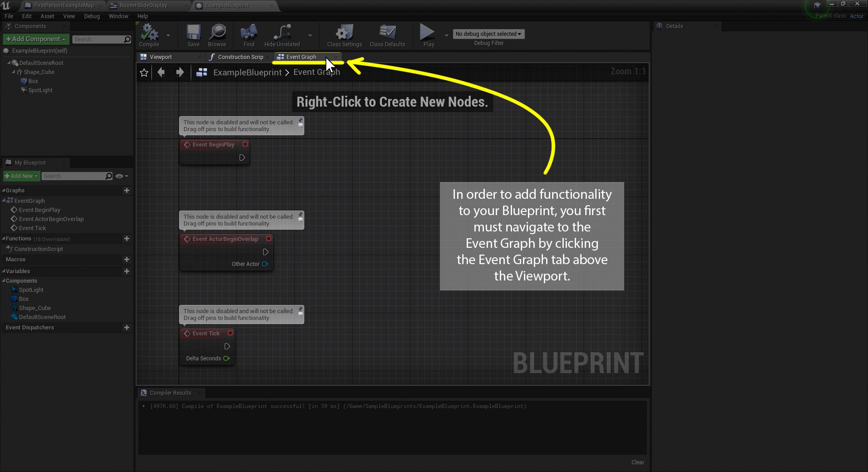The height and width of the screenshot is (472, 868).
Task: Open Play options dropdown arrow
Action: (x=446, y=35)
